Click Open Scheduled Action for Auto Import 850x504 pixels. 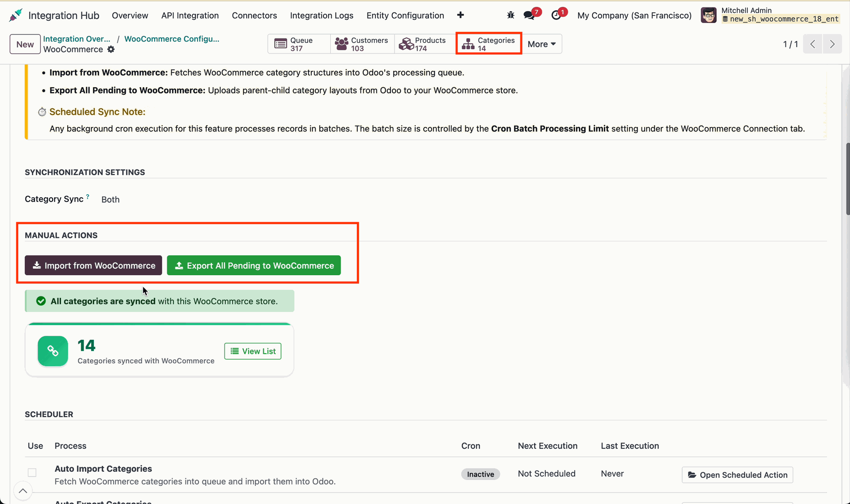(x=738, y=475)
